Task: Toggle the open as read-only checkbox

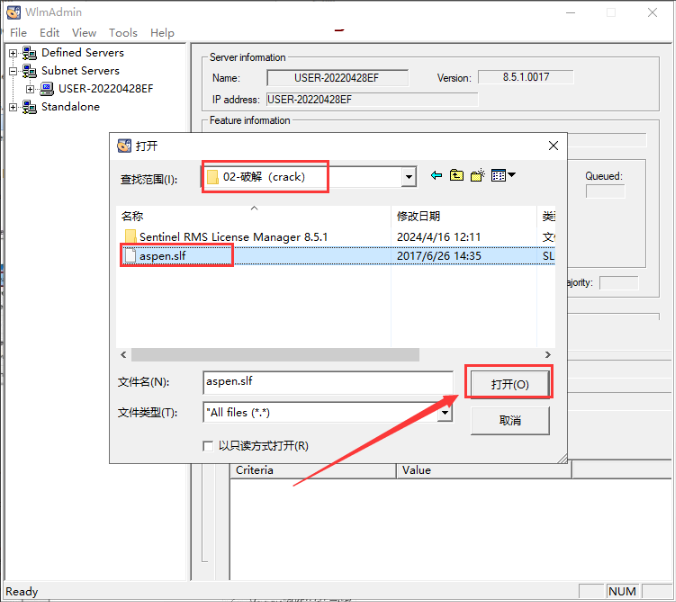Action: [208, 445]
